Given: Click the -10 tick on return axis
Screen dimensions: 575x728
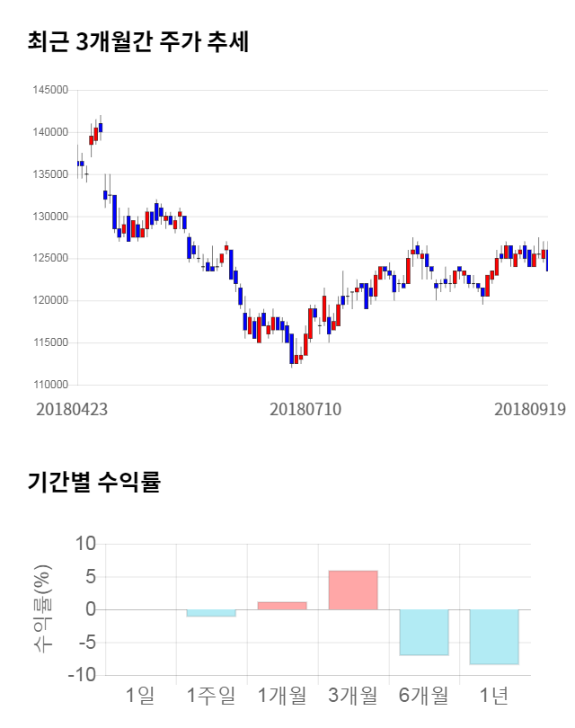Looking at the screenshot, I should 84,675.
